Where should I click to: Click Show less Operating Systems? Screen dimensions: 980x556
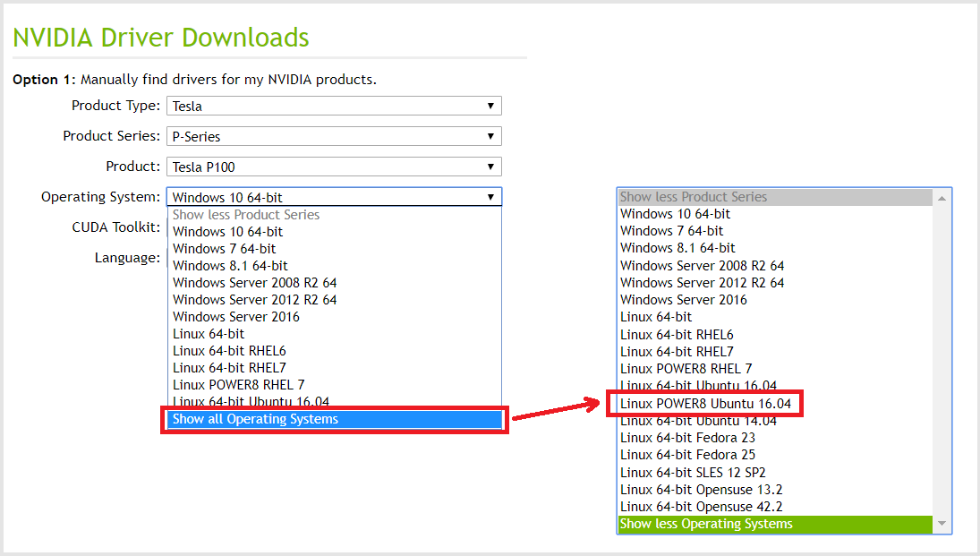coord(775,524)
